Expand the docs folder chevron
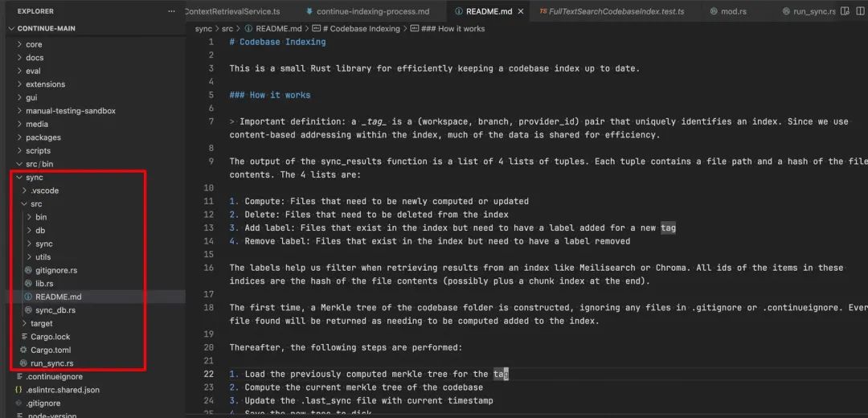This screenshot has width=868, height=418. click(x=19, y=58)
